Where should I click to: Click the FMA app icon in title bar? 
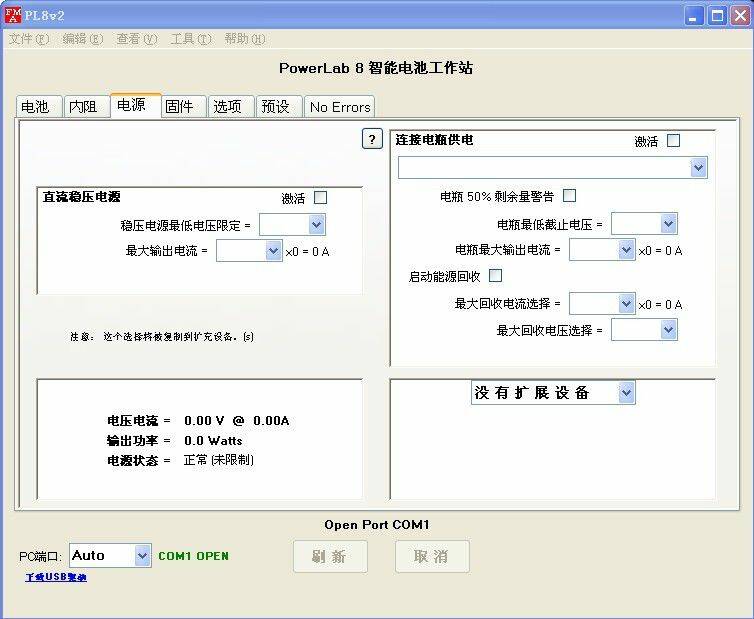(x=13, y=15)
